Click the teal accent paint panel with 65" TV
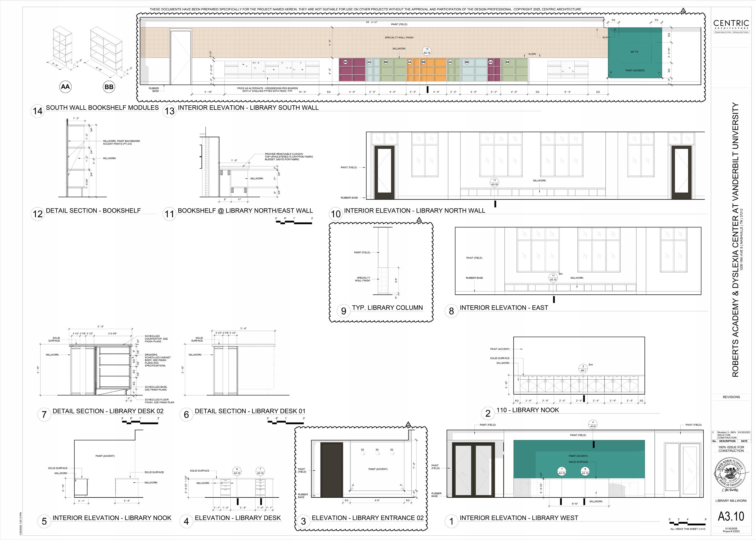 coord(635,53)
